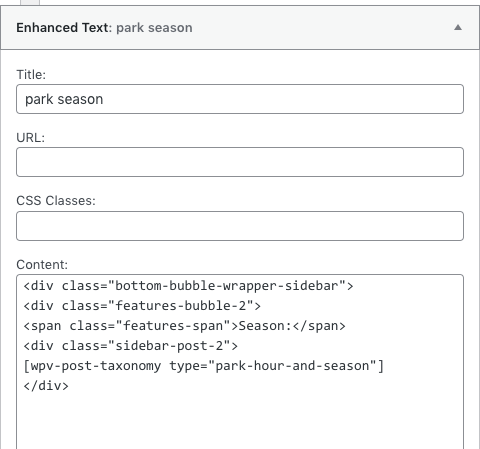Click the Title: field label

click(x=31, y=75)
